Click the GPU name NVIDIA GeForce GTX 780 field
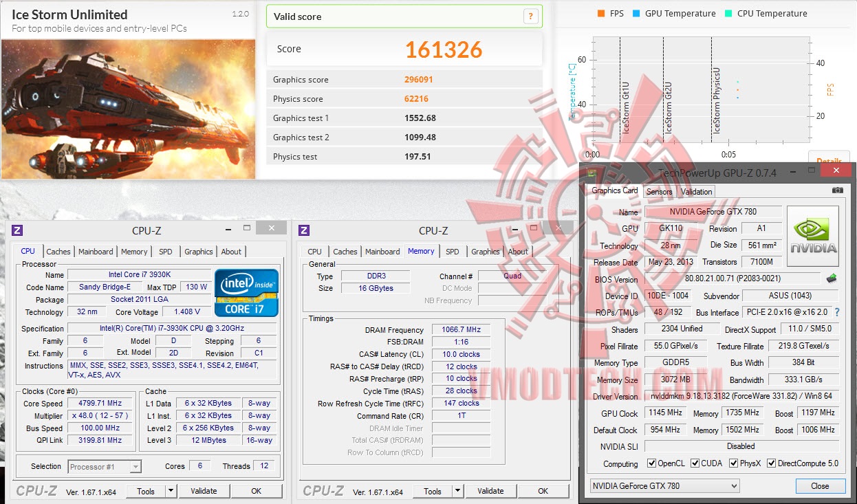Screen dimensions: 857x504 click(713, 212)
